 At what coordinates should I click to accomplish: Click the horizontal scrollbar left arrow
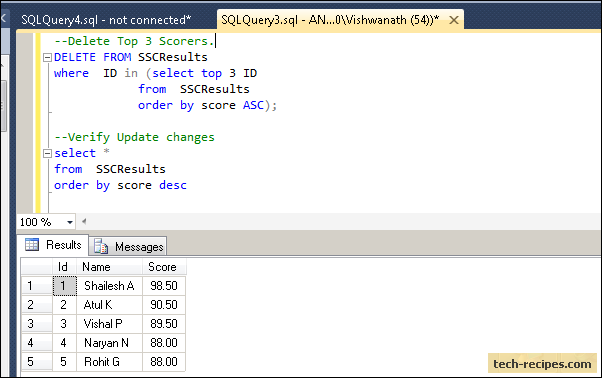(84, 221)
